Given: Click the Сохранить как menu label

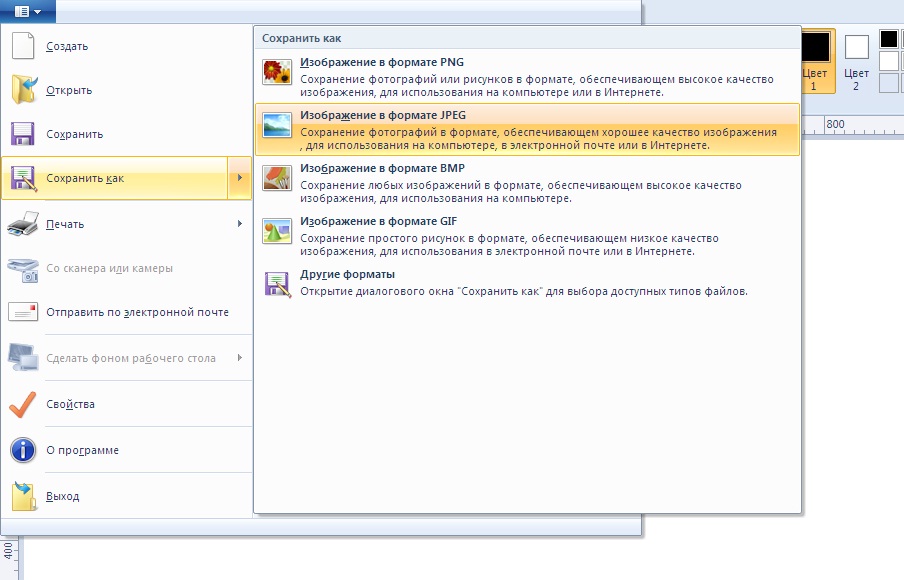Looking at the screenshot, I should (85, 178).
